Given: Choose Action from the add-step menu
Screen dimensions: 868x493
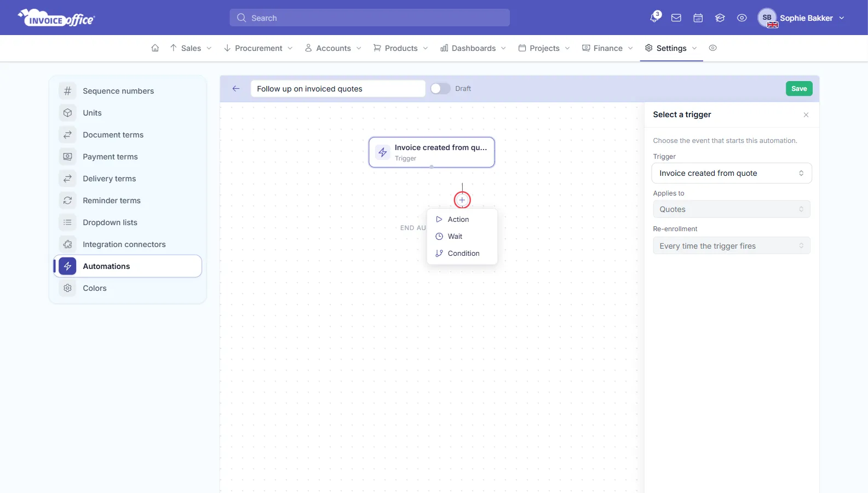Looking at the screenshot, I should (462, 219).
